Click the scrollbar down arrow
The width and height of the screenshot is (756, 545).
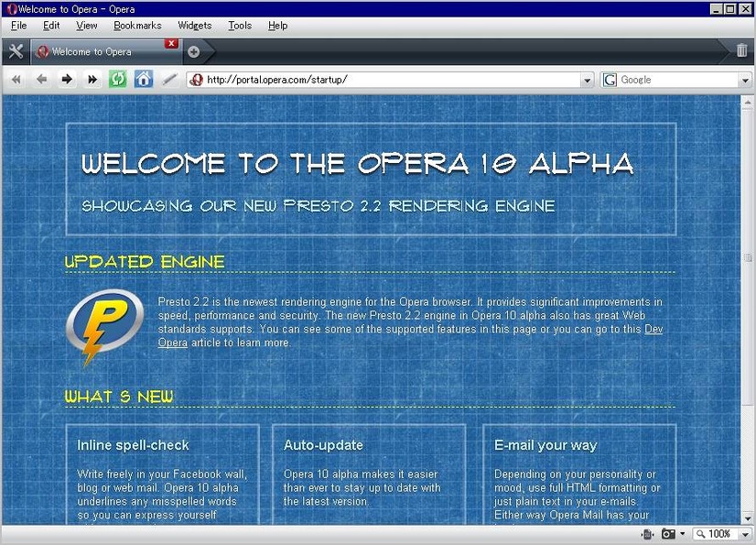[x=748, y=519]
